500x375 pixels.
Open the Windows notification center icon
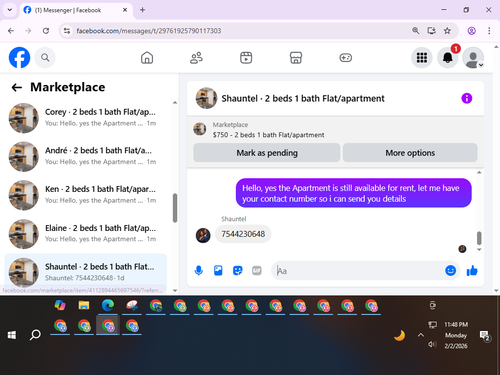[484, 336]
